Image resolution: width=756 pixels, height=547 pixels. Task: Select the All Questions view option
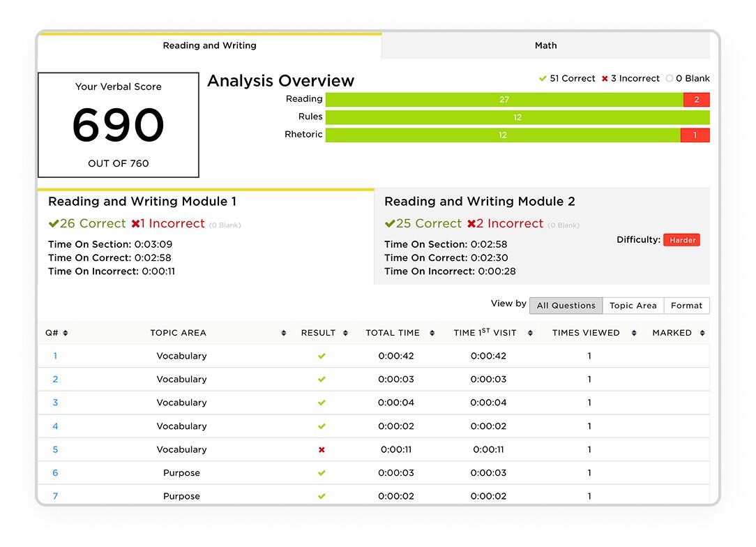pyautogui.click(x=566, y=306)
